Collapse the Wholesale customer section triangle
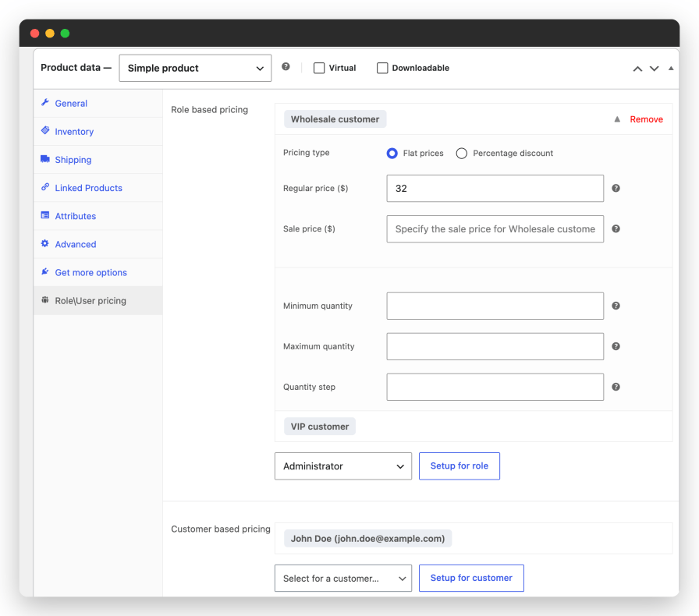The image size is (699, 616). coord(617,119)
